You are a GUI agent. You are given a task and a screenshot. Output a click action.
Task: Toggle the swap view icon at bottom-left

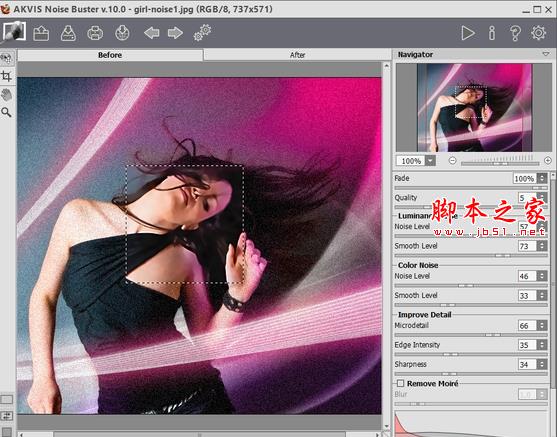[7, 416]
